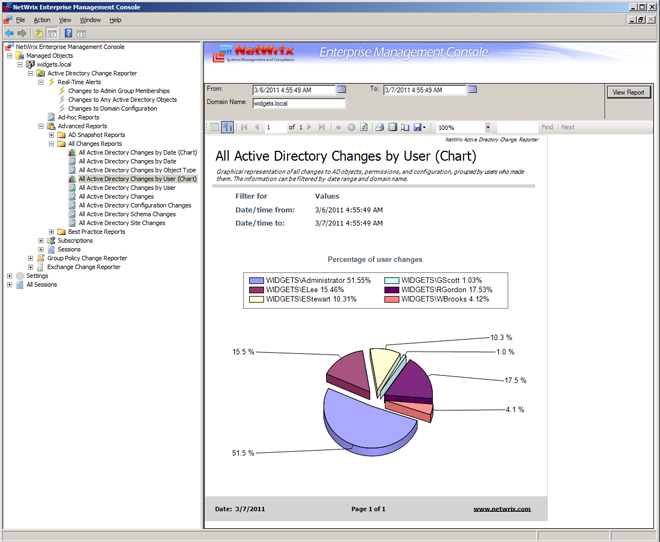This screenshot has width=660, height=542.
Task: Click the View Report button
Action: [x=628, y=92]
